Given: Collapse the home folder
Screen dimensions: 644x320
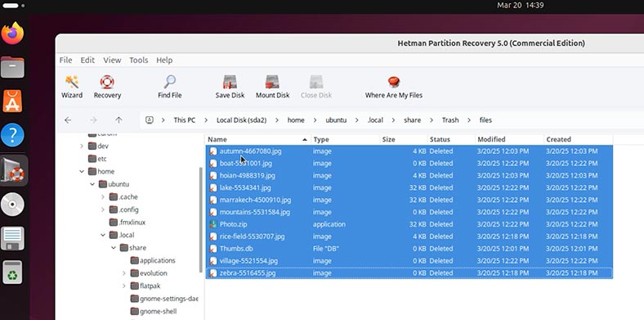Looking at the screenshot, I should coord(82,172).
